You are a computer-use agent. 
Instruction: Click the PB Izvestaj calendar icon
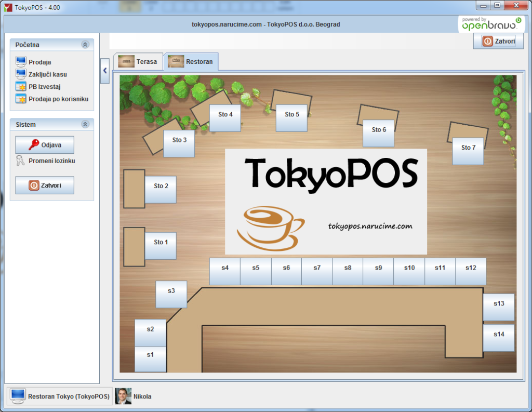coord(21,87)
